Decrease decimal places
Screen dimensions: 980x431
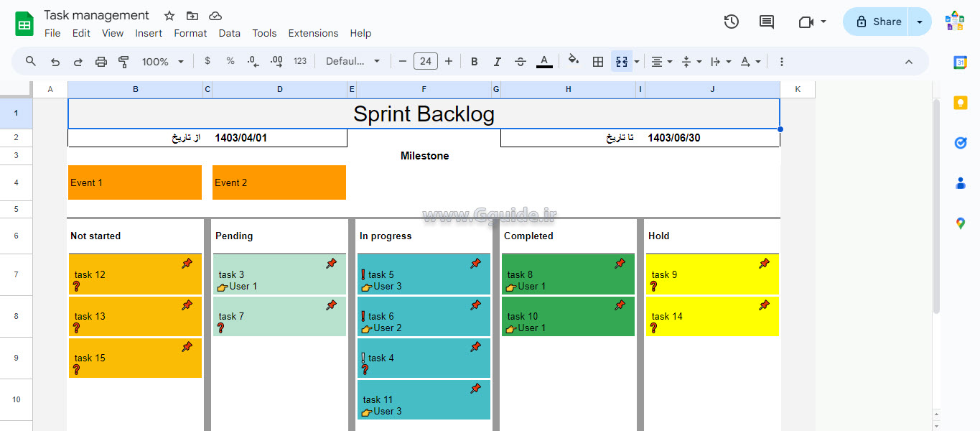(253, 61)
